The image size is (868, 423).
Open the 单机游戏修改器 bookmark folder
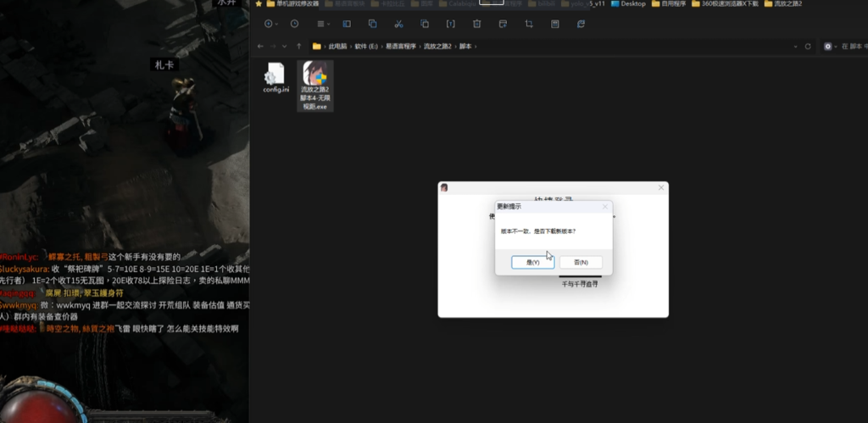292,3
